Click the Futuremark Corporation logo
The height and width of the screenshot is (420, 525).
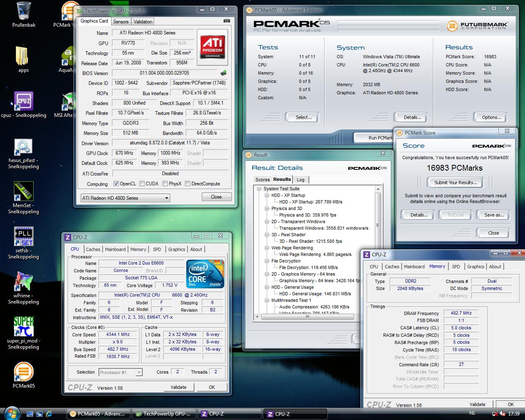coord(477,26)
